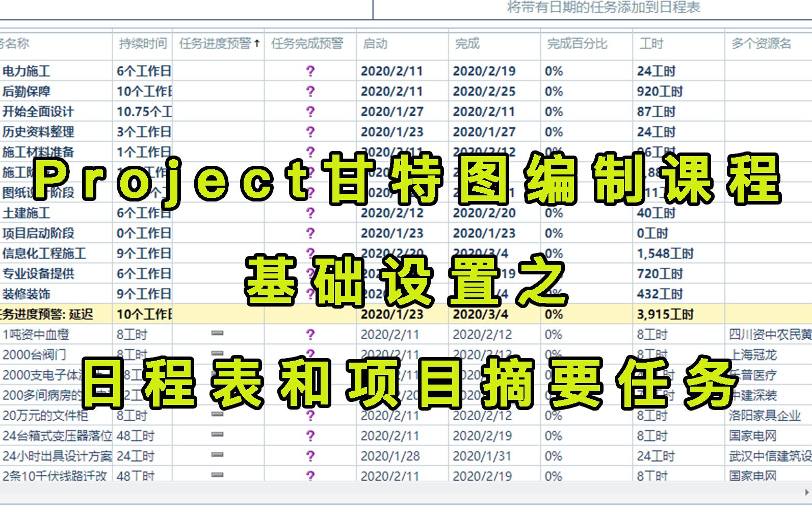This screenshot has width=812, height=508.
Task: Click the question mark icon in 电力施工 row
Action: [310, 71]
